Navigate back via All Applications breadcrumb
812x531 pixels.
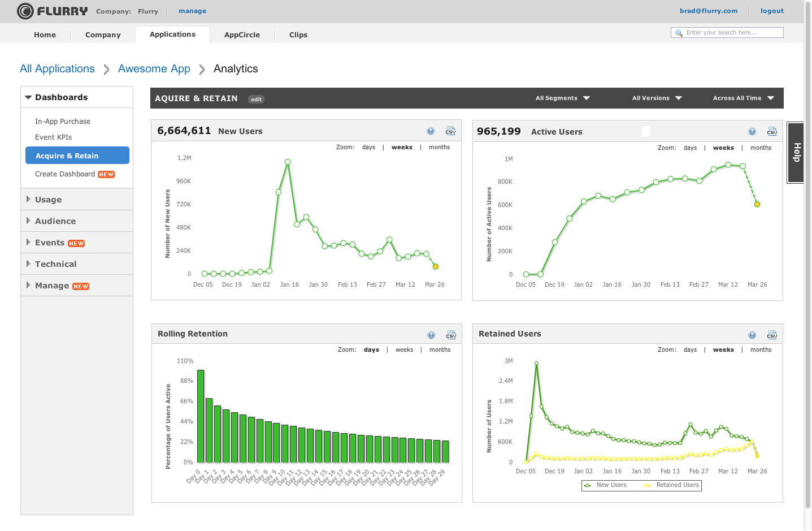(x=57, y=68)
